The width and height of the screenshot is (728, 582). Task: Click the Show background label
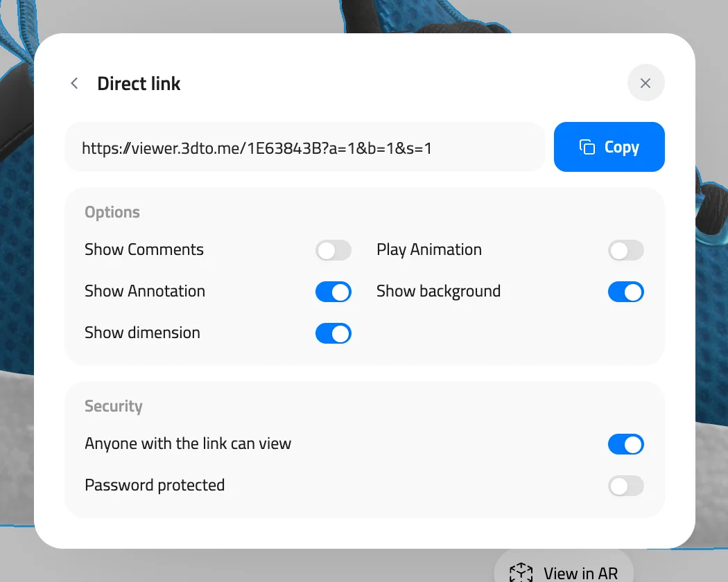coord(438,292)
